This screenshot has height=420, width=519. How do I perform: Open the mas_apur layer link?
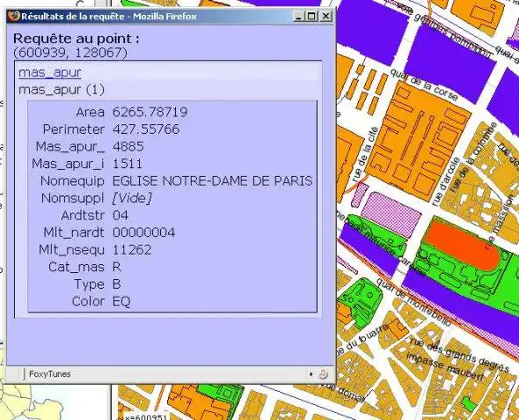click(x=50, y=72)
